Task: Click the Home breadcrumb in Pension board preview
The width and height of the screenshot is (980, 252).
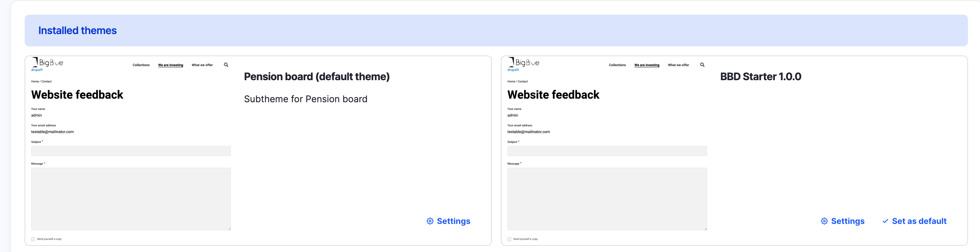Action: [x=35, y=81]
